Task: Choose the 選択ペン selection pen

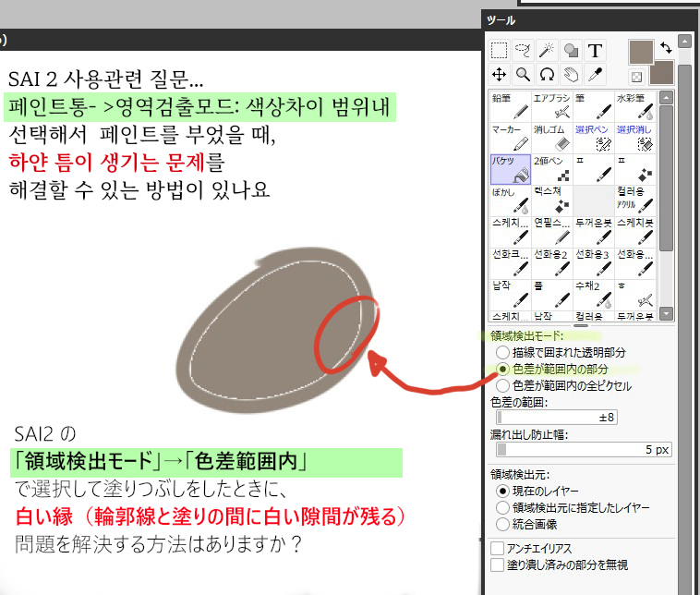Action: coord(593,138)
